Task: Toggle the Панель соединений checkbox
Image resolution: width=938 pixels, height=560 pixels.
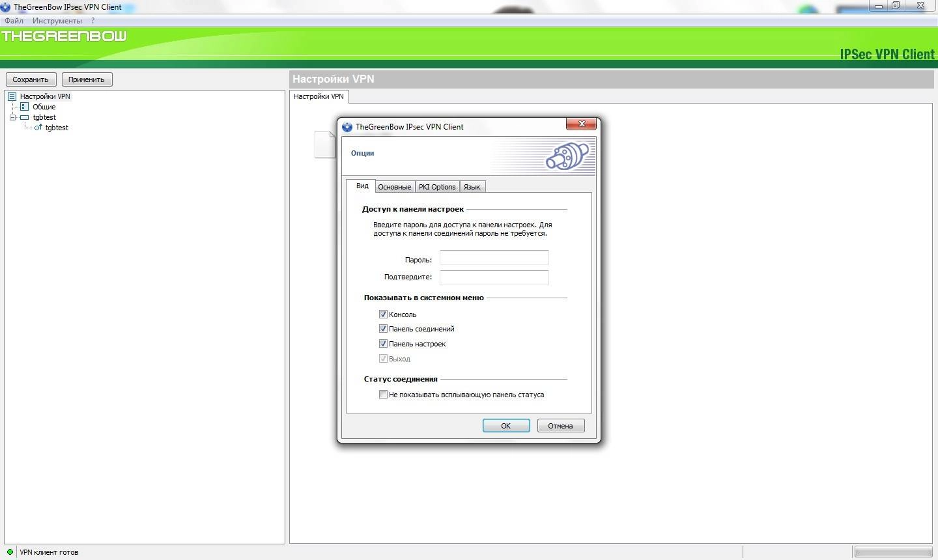Action: [383, 329]
